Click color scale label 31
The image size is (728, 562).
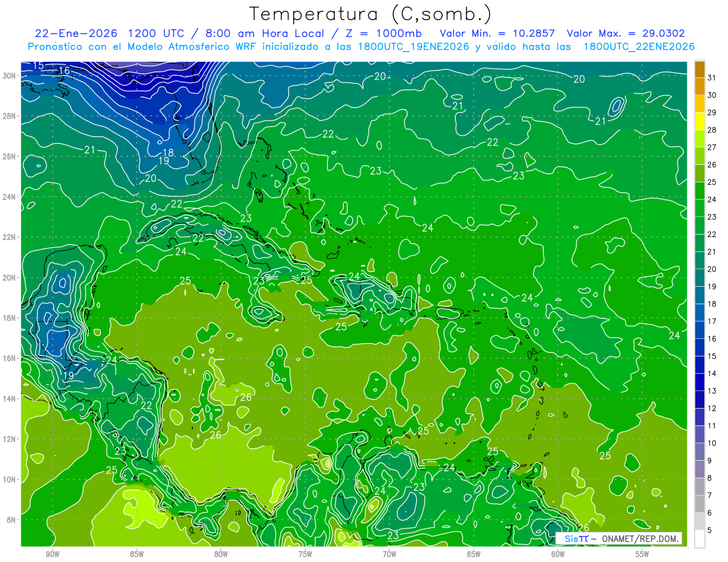(712, 77)
